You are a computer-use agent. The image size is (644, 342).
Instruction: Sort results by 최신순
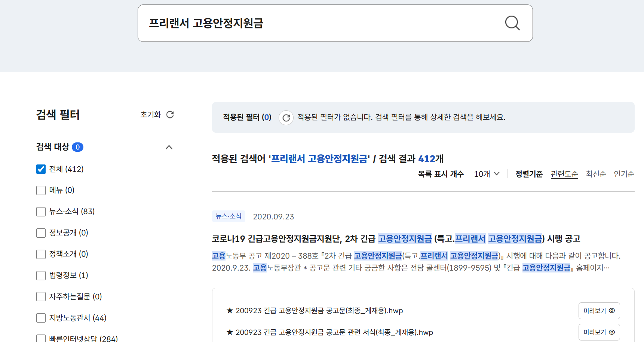pos(596,174)
